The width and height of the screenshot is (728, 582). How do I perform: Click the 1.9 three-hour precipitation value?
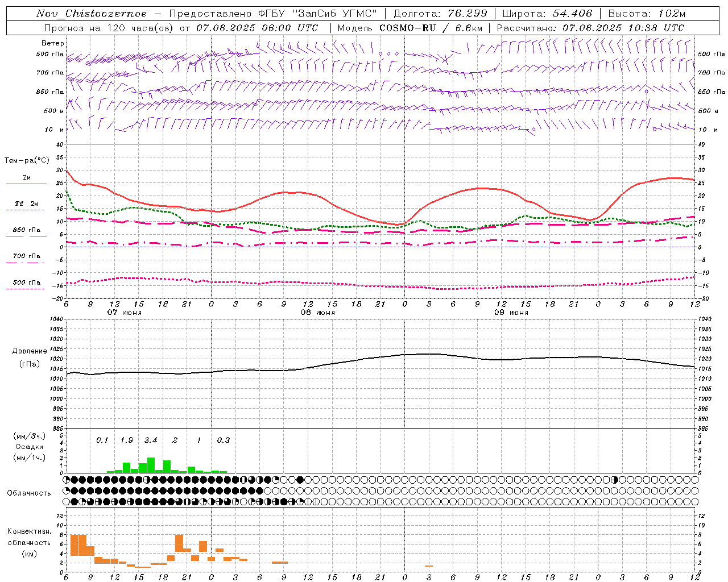tap(126, 440)
